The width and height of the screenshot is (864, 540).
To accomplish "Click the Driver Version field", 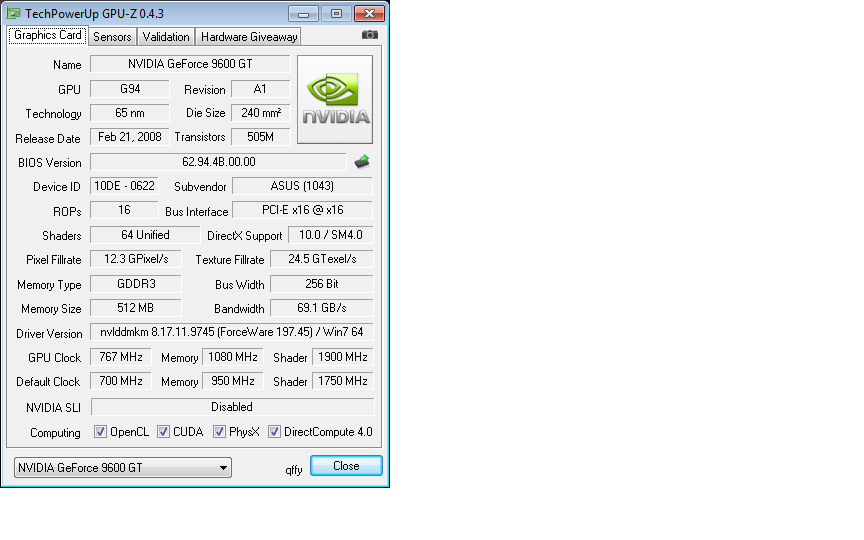I will (231, 332).
